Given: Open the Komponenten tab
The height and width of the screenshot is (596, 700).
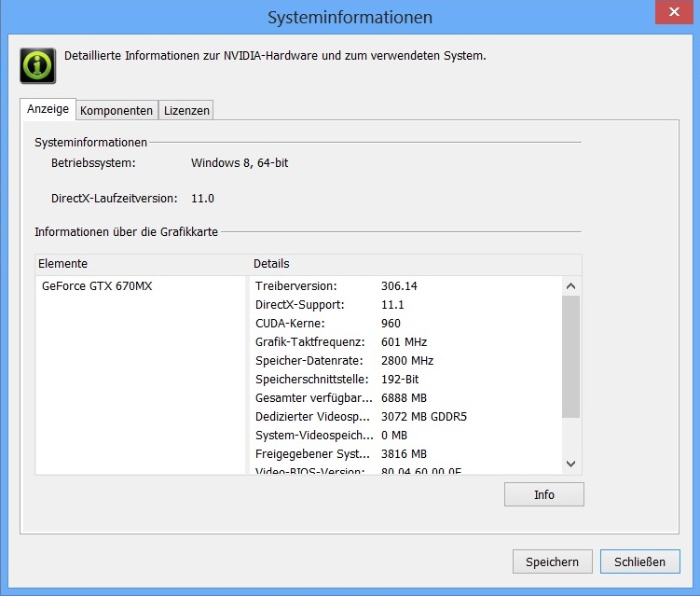Looking at the screenshot, I should [x=117, y=110].
